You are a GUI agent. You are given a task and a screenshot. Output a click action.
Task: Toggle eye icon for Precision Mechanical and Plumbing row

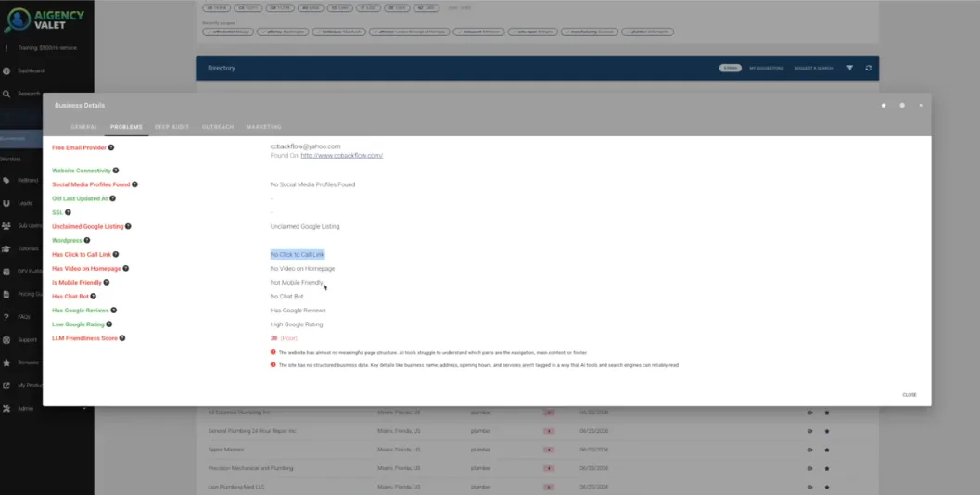point(809,468)
